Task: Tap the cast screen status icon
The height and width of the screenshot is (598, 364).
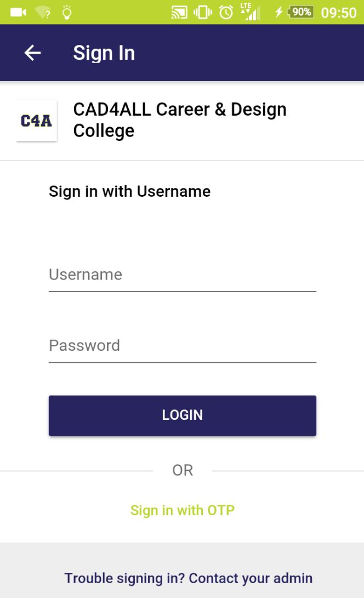Action: [x=179, y=13]
